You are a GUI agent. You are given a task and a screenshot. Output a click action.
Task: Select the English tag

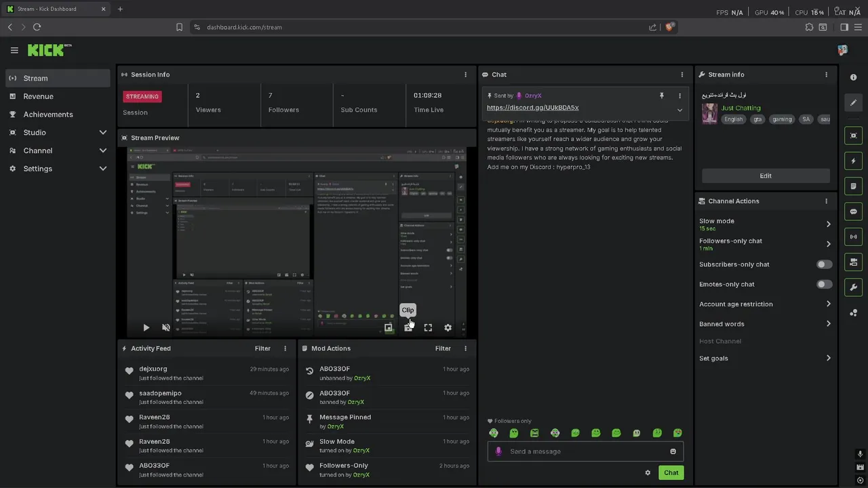pyautogui.click(x=733, y=119)
